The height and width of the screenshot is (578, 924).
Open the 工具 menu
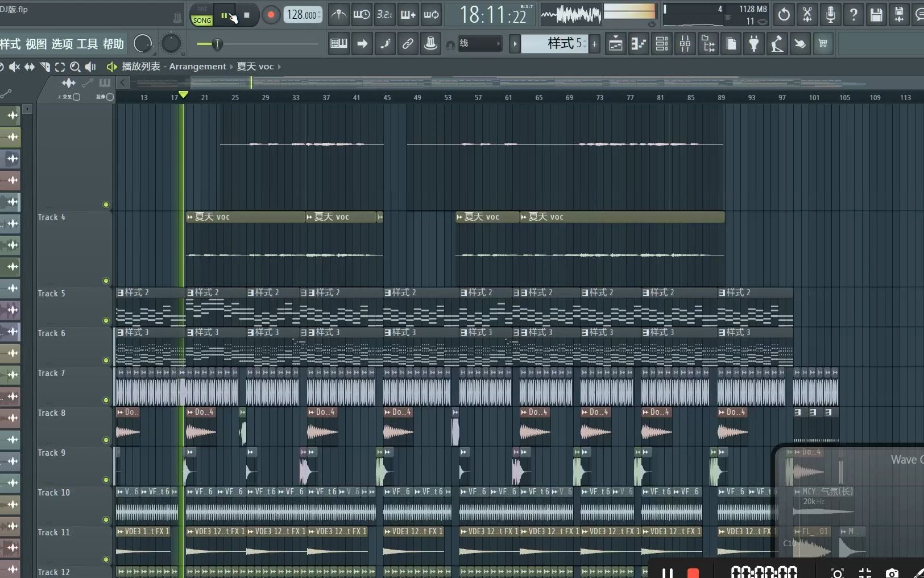(x=88, y=44)
